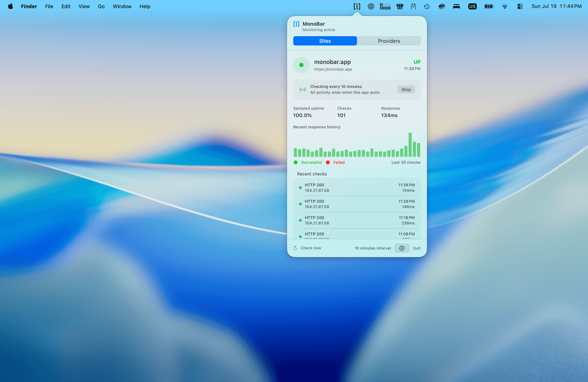Stop the monitoring with Stop button
588x382 pixels.
pyautogui.click(x=406, y=90)
